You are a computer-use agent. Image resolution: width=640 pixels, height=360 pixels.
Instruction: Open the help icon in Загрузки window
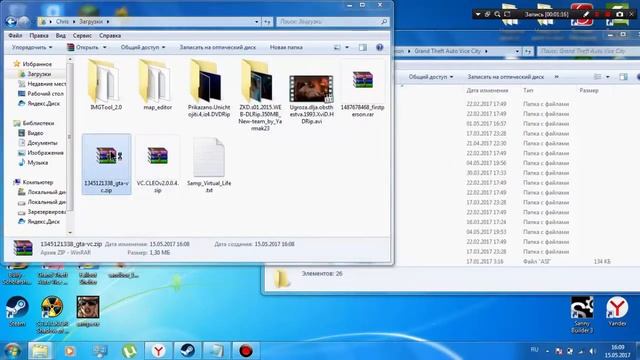[x=380, y=47]
